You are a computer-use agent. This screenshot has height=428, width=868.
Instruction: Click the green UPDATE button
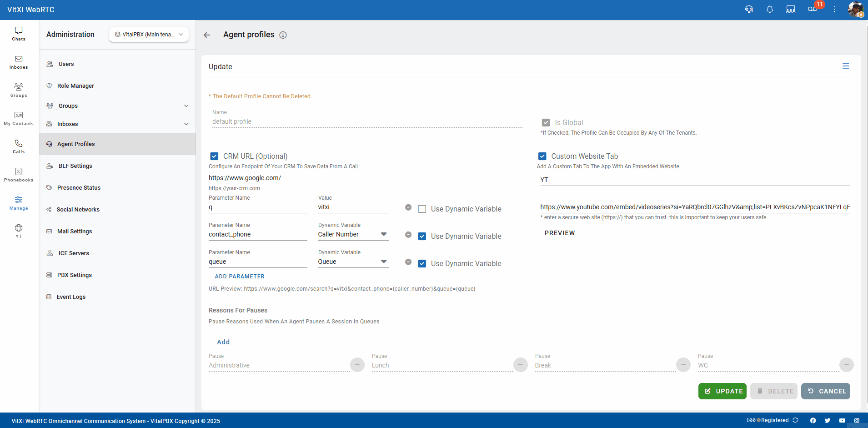point(722,391)
